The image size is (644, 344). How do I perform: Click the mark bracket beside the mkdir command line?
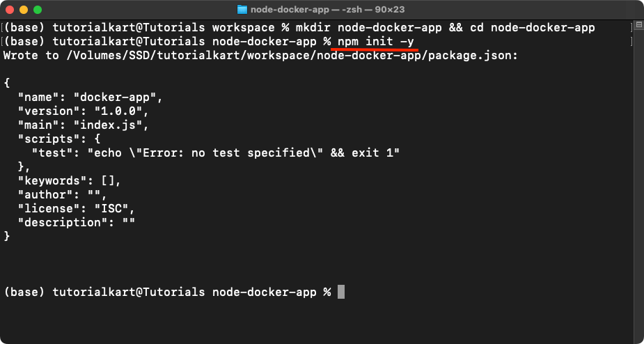point(2,28)
